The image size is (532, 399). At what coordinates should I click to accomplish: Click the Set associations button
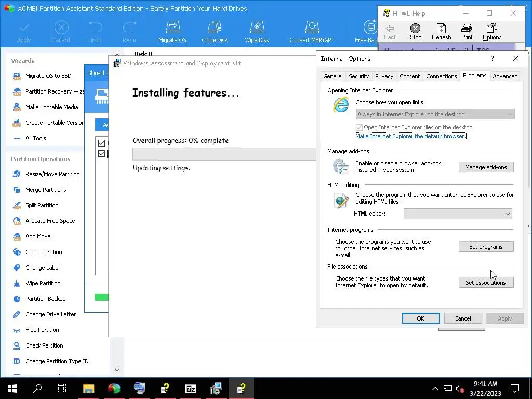(486, 282)
